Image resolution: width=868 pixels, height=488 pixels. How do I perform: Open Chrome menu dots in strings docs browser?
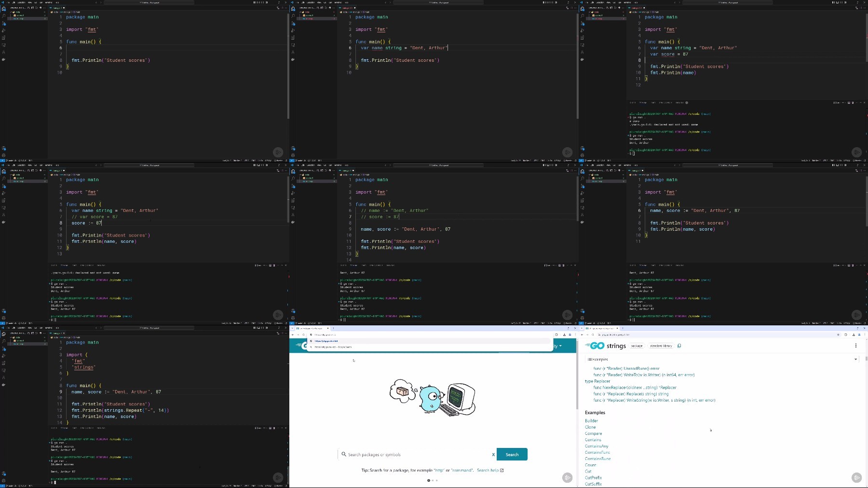[x=864, y=335]
